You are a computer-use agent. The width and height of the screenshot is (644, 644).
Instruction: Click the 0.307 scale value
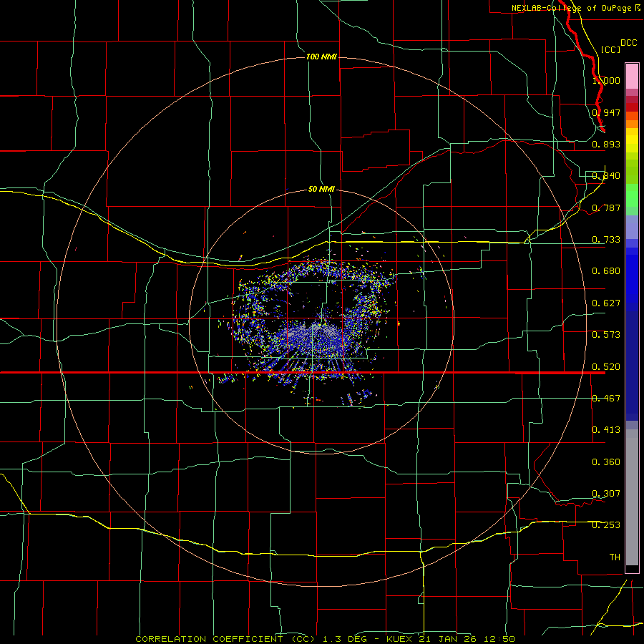coord(606,494)
